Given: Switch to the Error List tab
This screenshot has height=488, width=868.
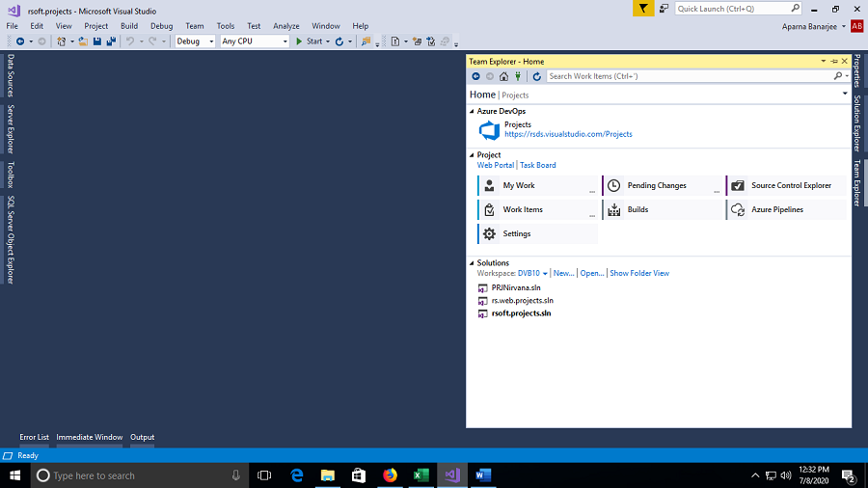Looking at the screenshot, I should [35, 437].
